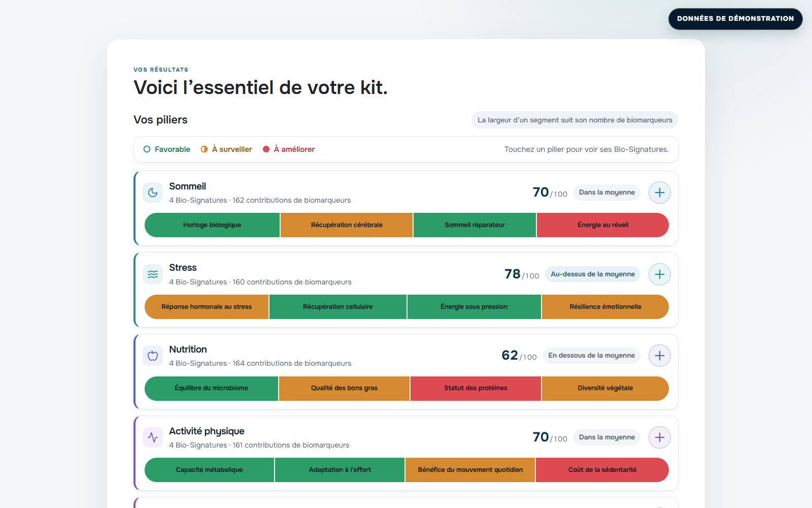Open the Qualité des bons gras segment

click(344, 388)
